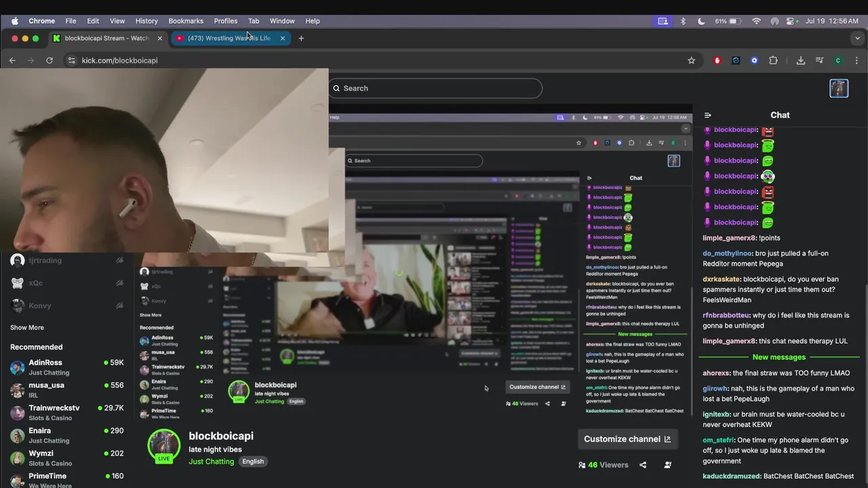
Task: Open the History menu
Action: [146, 21]
